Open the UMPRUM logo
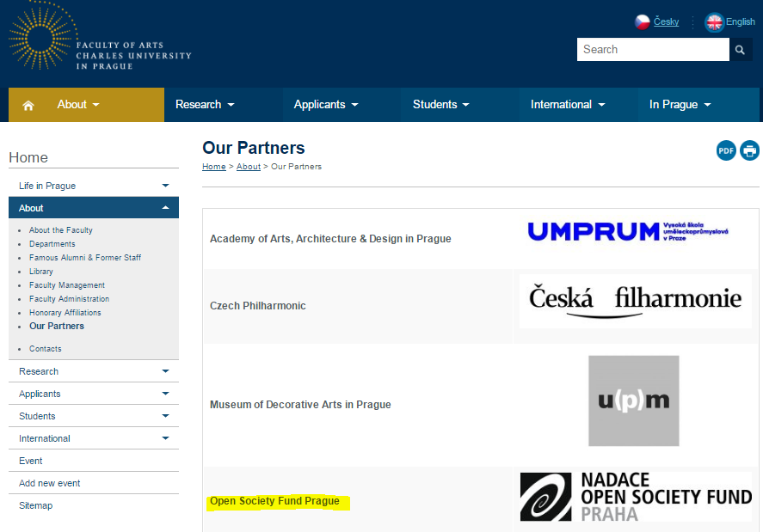 pos(628,231)
